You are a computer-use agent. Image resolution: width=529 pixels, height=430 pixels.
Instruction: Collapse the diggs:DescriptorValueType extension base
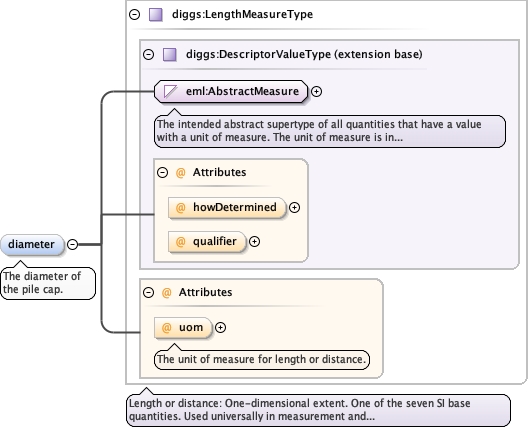point(148,54)
